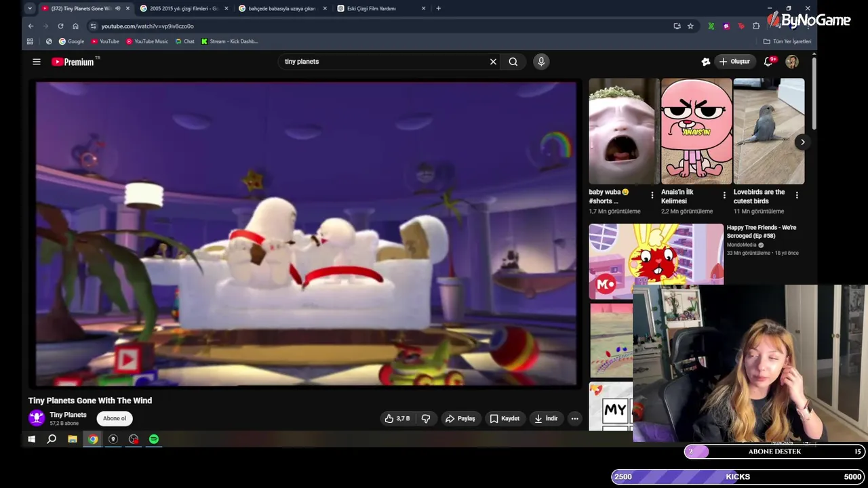868x488 pixels.
Task: Open Windows taskbar search
Action: tap(52, 439)
